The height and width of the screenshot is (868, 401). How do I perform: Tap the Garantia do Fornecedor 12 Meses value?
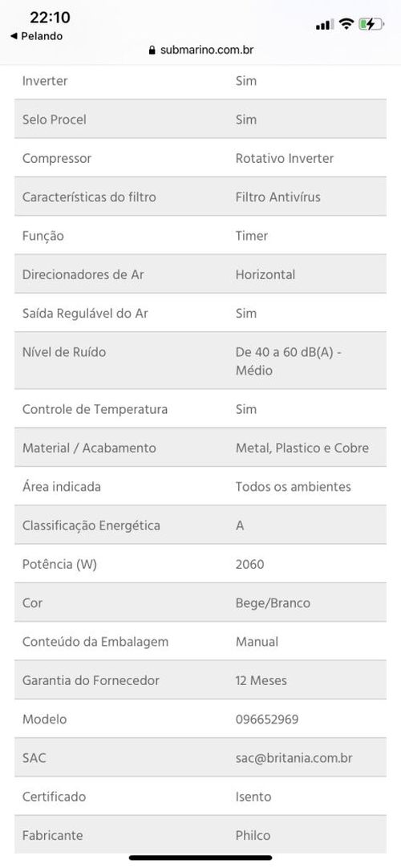(x=261, y=680)
